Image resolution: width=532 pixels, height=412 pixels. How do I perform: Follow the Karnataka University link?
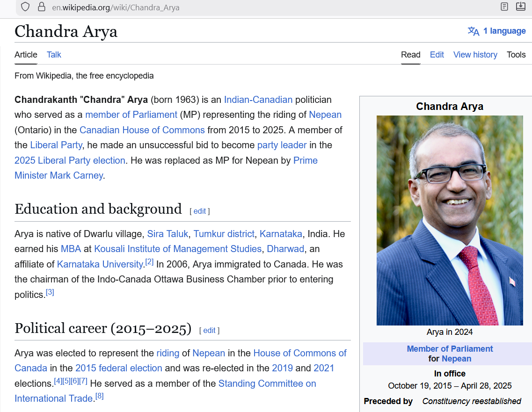point(100,264)
